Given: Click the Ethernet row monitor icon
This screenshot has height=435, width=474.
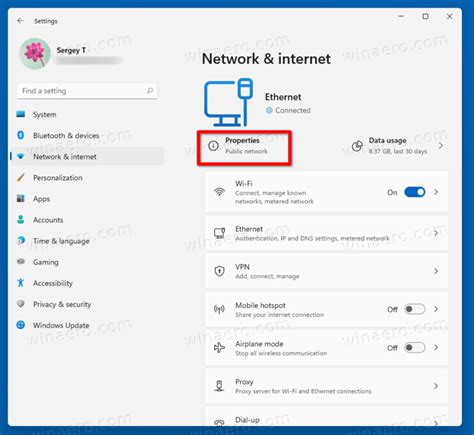Looking at the screenshot, I should [219, 233].
